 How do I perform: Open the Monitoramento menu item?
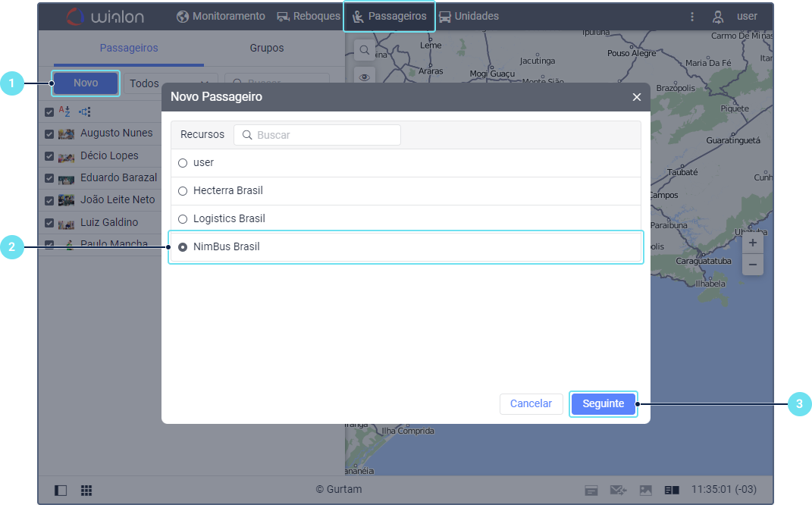pyautogui.click(x=221, y=16)
